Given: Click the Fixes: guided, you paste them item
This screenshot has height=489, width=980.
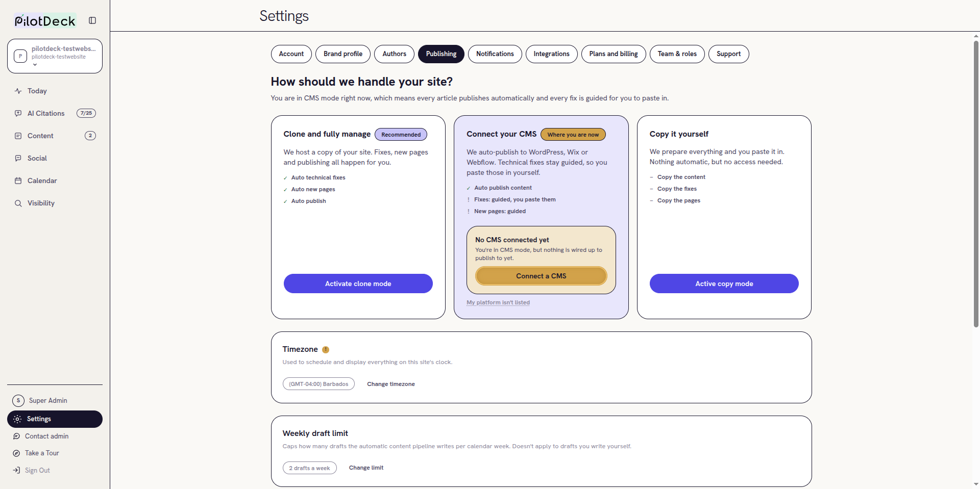Looking at the screenshot, I should click(515, 199).
